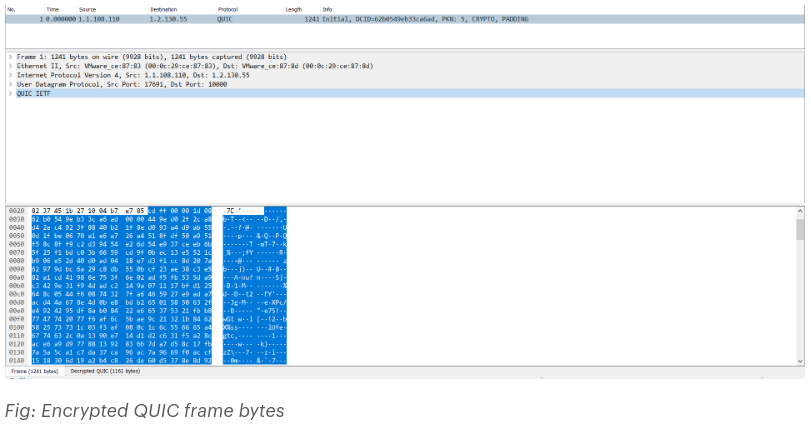Expand the QUIC IETF node

(10, 94)
